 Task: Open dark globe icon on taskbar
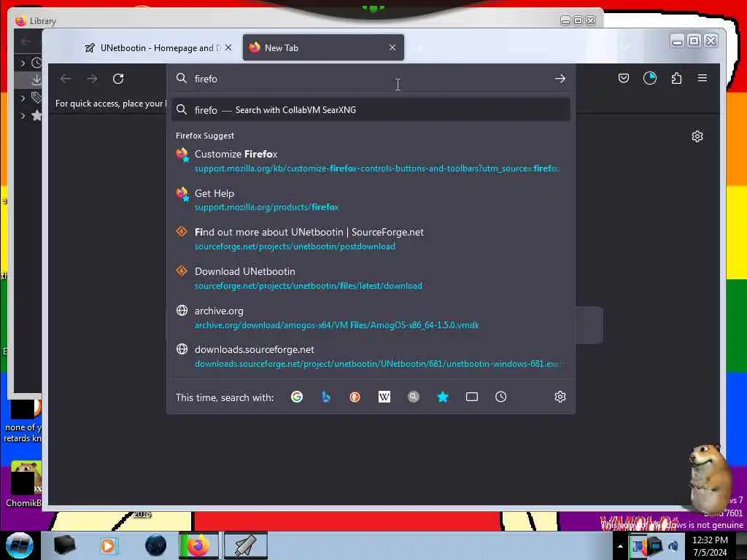pyautogui.click(x=156, y=545)
